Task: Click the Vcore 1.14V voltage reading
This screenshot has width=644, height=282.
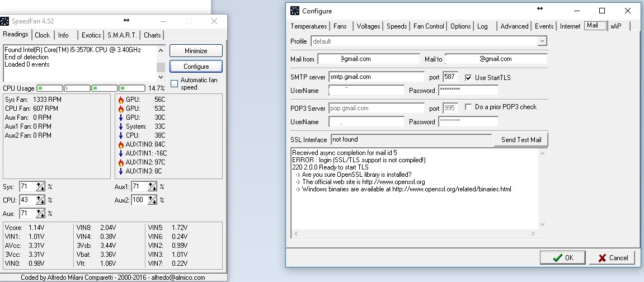Action: click(x=24, y=228)
